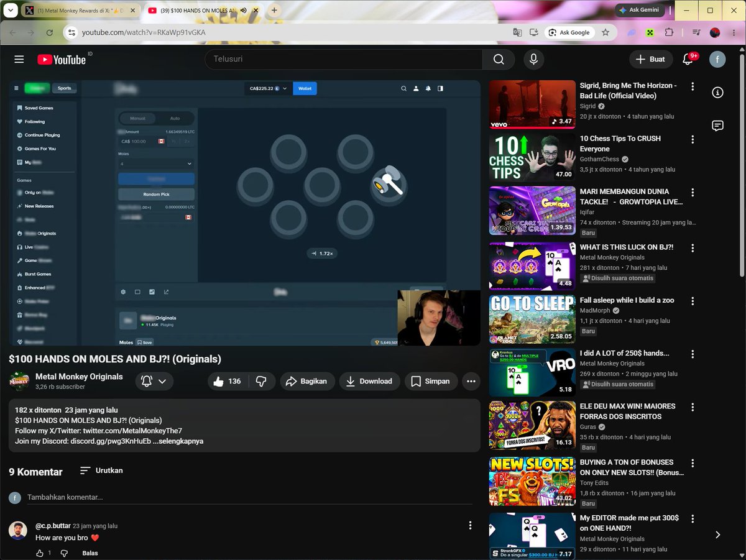Open 10 Chess Tips thumbnail

tap(532, 158)
